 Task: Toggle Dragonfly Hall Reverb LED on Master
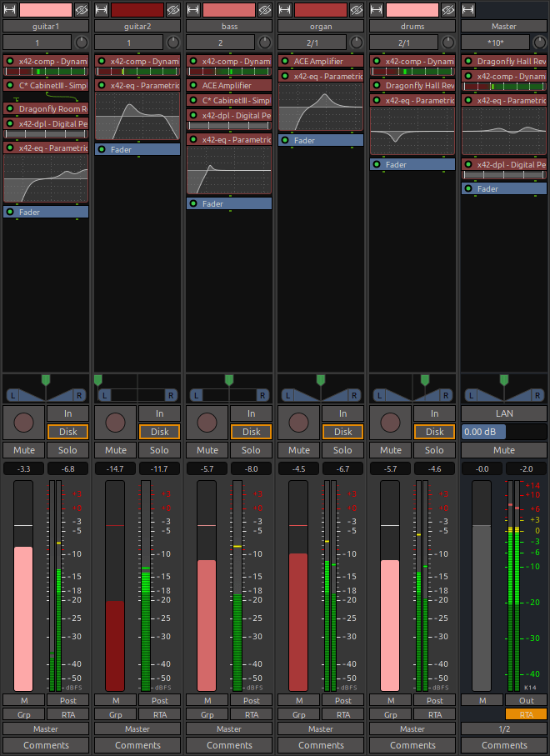468,62
